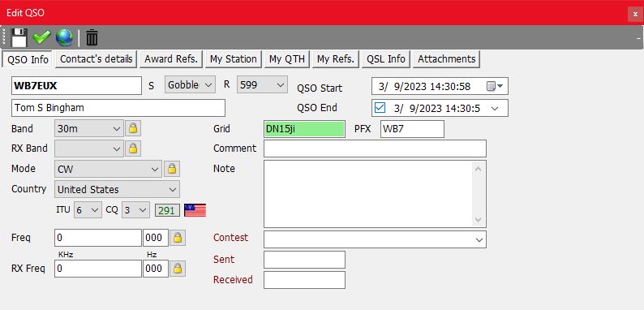Click the floppy disk save icon
Screen dimensions: 644x310
click(x=19, y=38)
